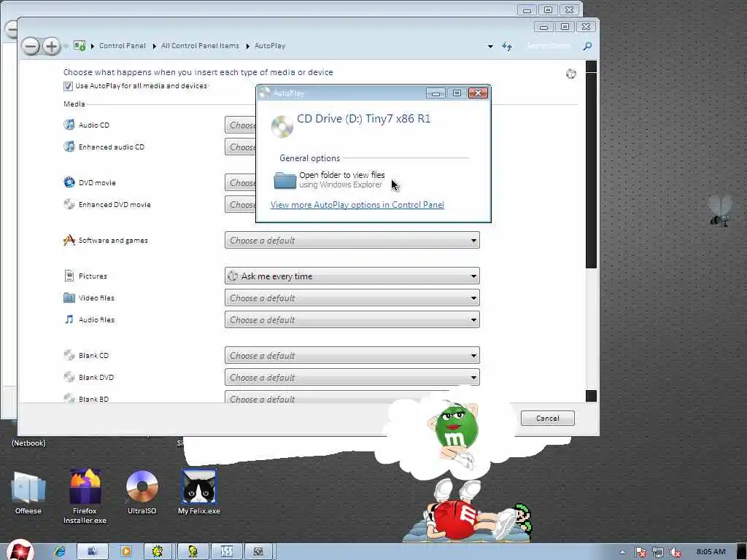
Task: Click the forward navigation button
Action: (x=52, y=46)
